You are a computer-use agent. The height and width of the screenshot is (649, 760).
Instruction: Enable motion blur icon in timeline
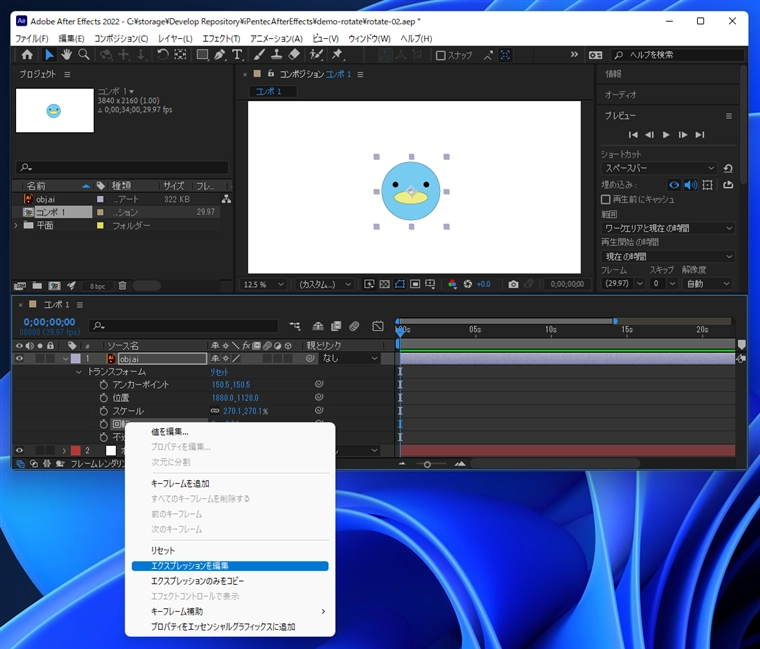tap(354, 326)
